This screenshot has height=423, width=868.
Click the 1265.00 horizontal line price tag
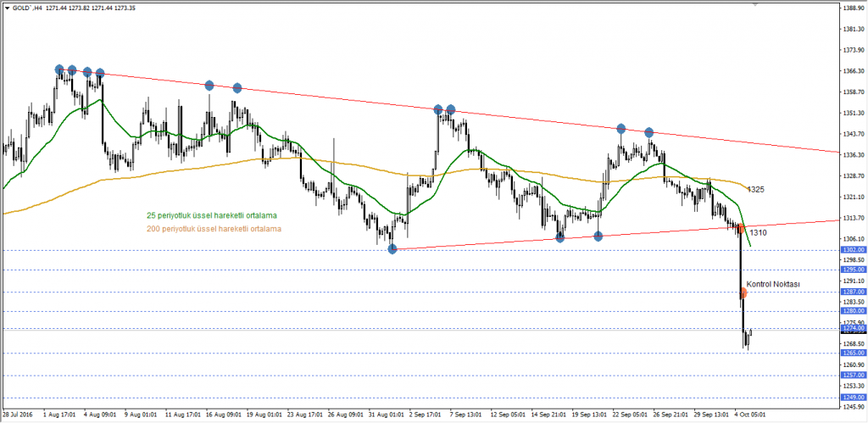[x=853, y=353]
